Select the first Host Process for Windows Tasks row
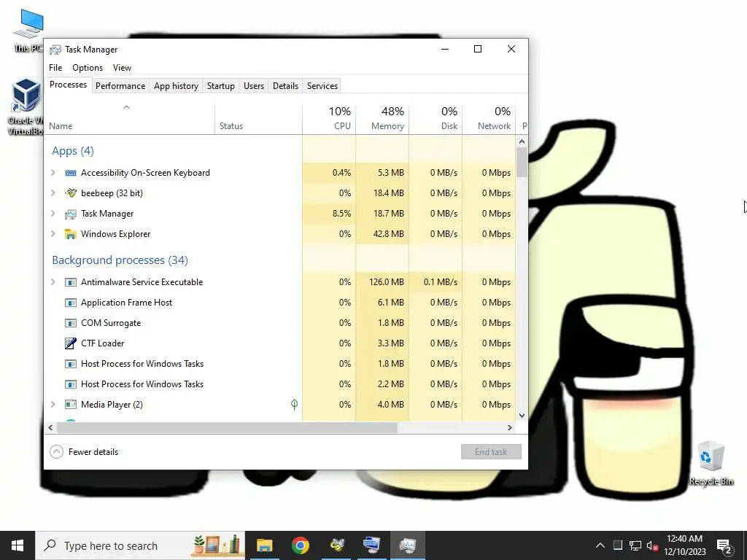 [x=280, y=364]
